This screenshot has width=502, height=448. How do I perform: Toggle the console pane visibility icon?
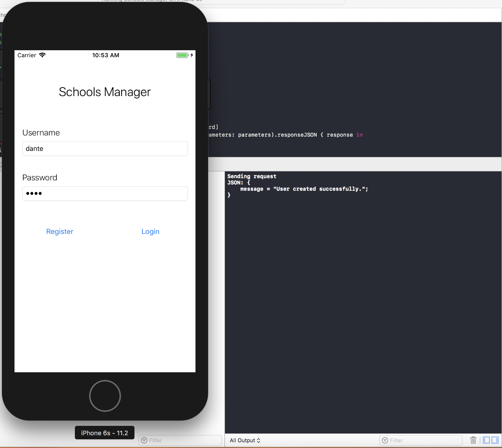tap(495, 440)
